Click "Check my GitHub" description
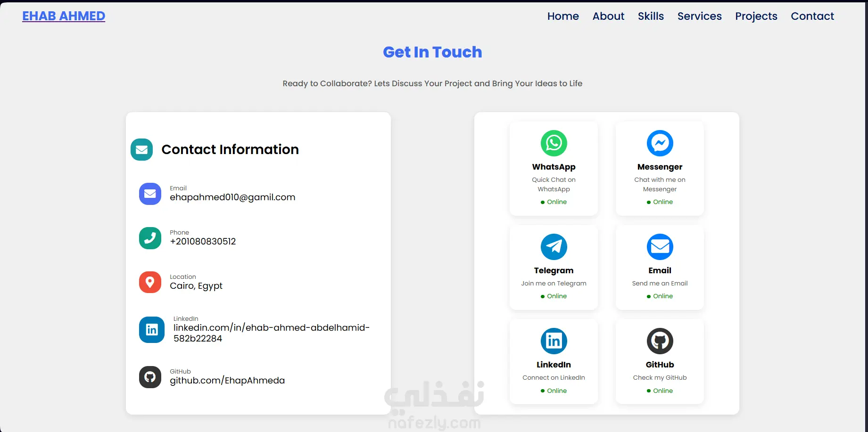Image resolution: width=868 pixels, height=432 pixels. point(660,377)
